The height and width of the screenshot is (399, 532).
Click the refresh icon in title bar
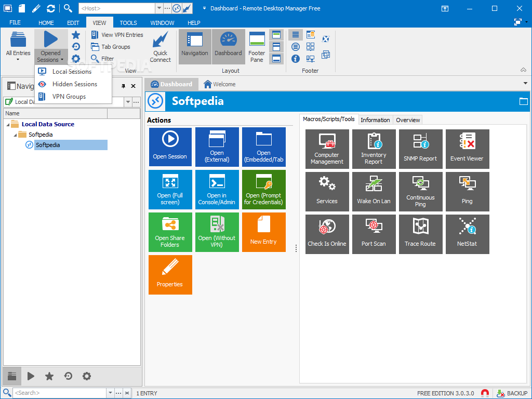(x=51, y=8)
